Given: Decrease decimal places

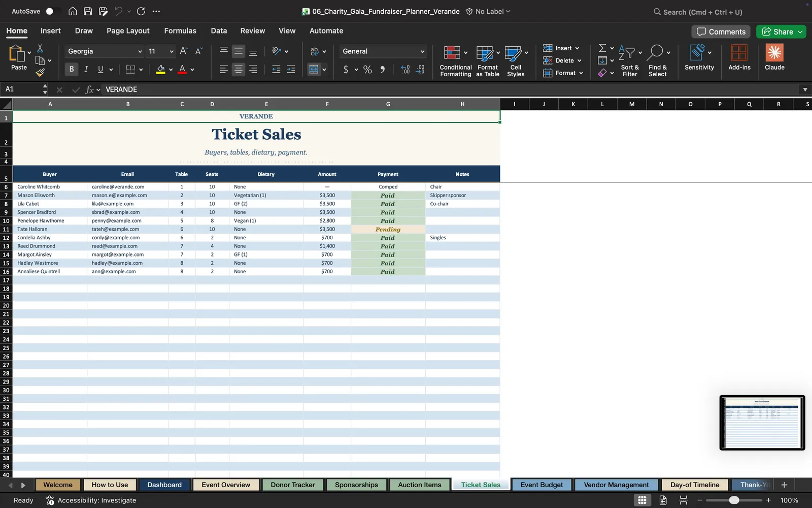Looking at the screenshot, I should (x=420, y=70).
